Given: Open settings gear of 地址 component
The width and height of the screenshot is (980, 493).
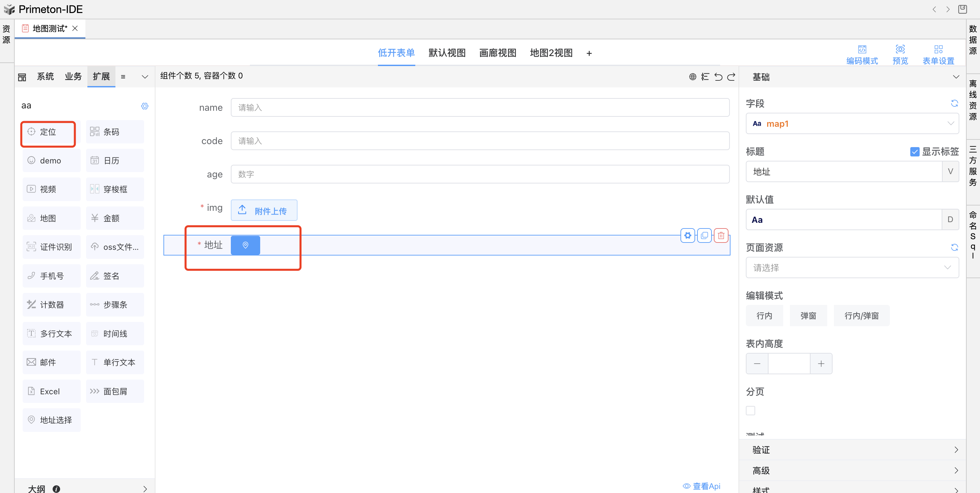Looking at the screenshot, I should click(x=687, y=235).
